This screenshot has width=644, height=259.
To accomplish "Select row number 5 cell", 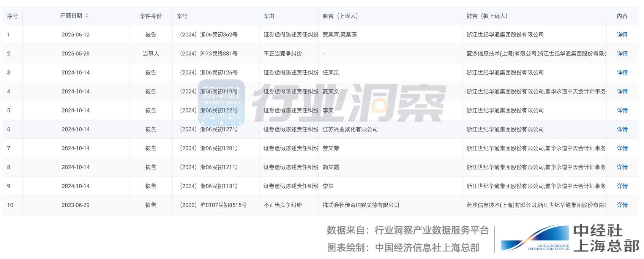I will pos(9,111).
